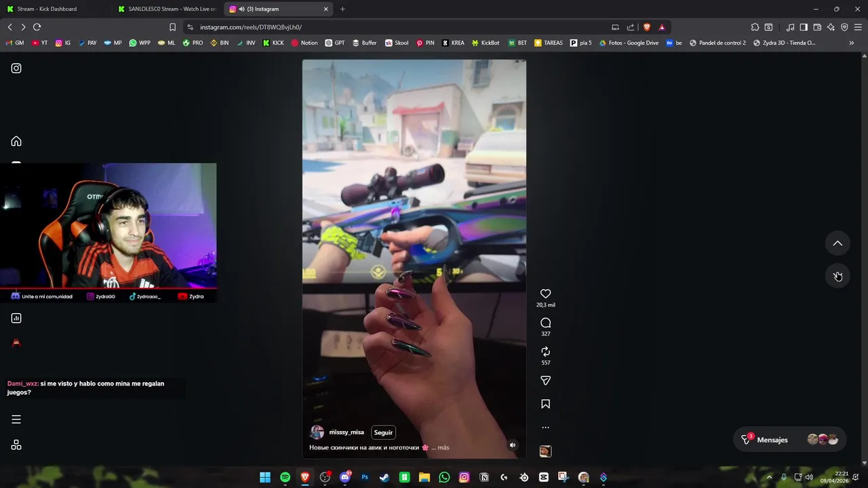This screenshot has height=488, width=868.
Task: Open comments on the reel
Action: [x=545, y=323]
